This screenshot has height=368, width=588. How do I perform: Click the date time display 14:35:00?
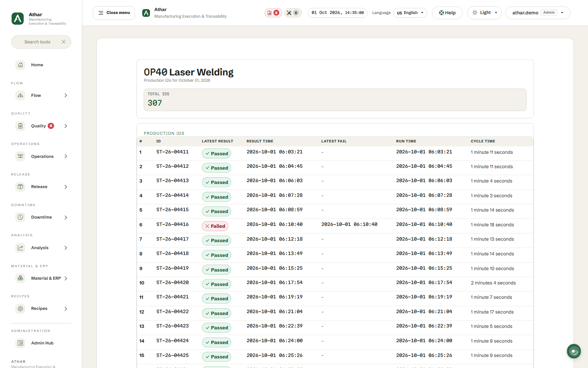(337, 13)
